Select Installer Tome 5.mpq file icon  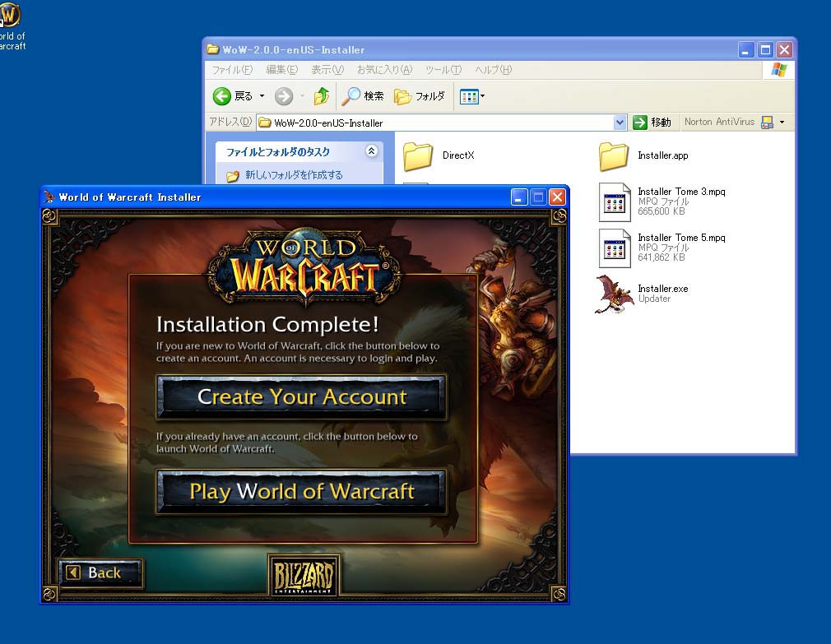pyautogui.click(x=615, y=248)
